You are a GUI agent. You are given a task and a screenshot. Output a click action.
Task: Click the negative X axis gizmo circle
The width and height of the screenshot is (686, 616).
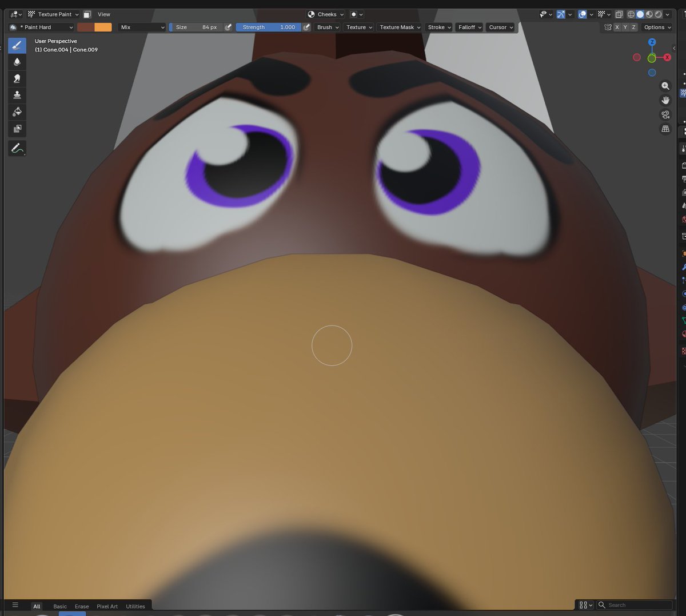click(x=637, y=57)
